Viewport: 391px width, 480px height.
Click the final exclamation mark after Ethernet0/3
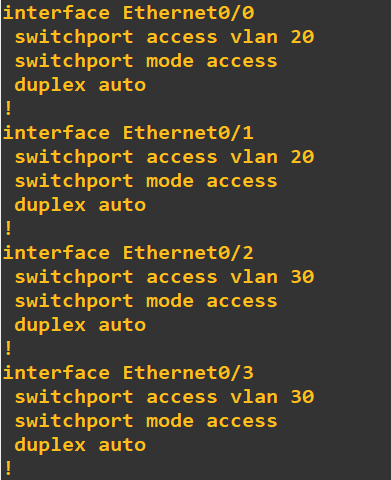[x=9, y=469]
